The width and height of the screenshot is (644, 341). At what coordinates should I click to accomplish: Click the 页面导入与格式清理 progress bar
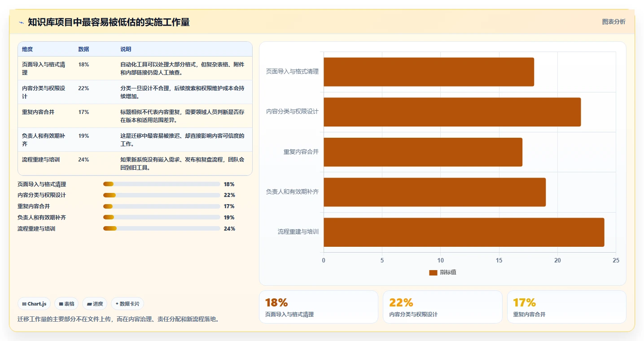point(162,184)
